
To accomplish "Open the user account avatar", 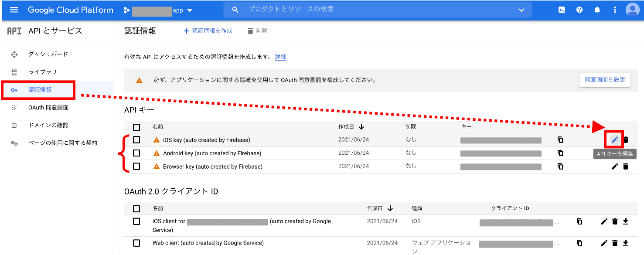I will click(632, 10).
